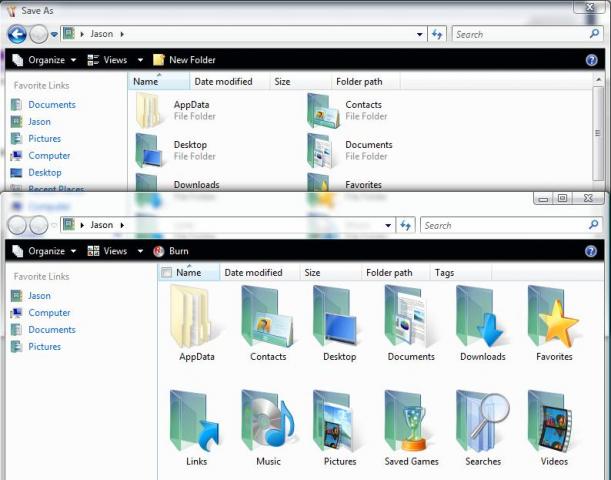Select large Downloads folder icon in Explorer

(x=482, y=323)
